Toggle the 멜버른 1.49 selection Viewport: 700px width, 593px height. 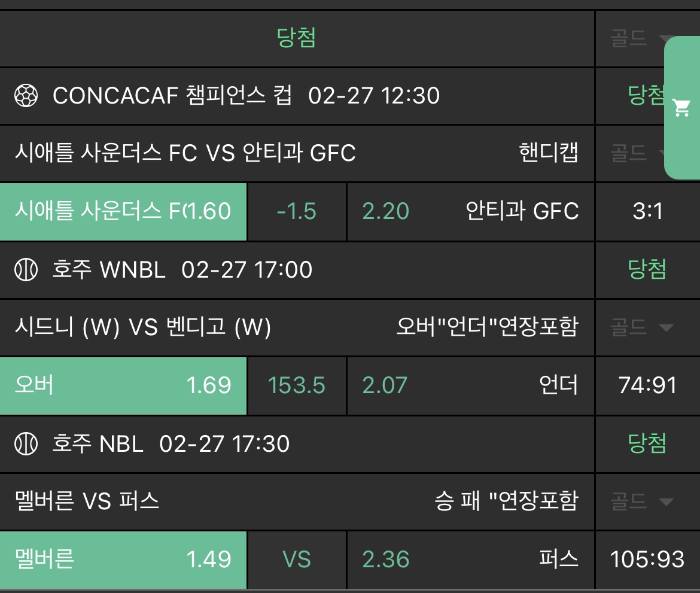[x=123, y=560]
